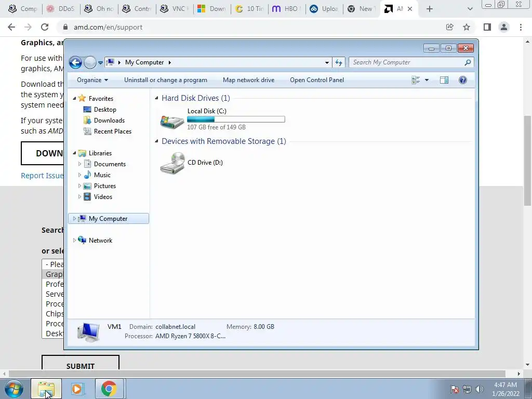The image size is (532, 399).
Task: Close the active AMD browser tab
Action: tap(410, 9)
